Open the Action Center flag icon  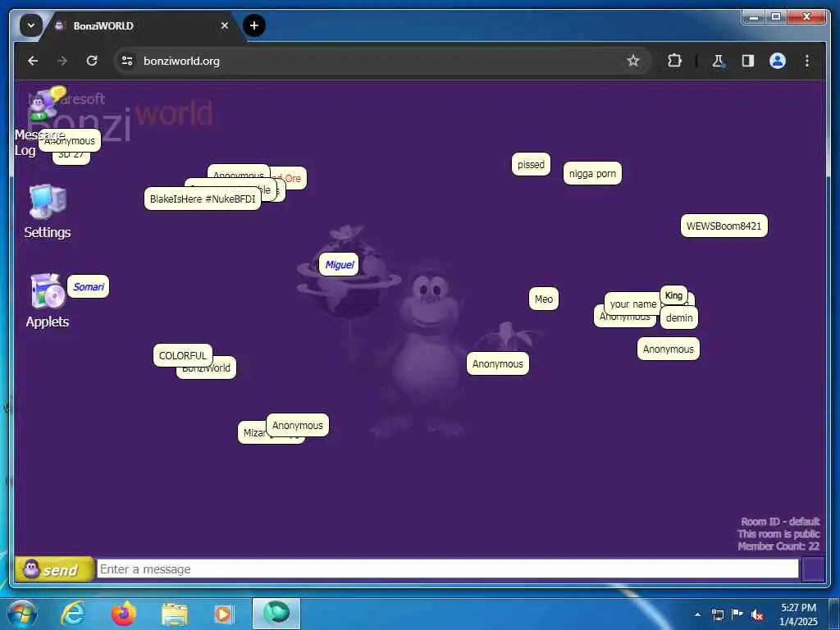click(x=737, y=614)
